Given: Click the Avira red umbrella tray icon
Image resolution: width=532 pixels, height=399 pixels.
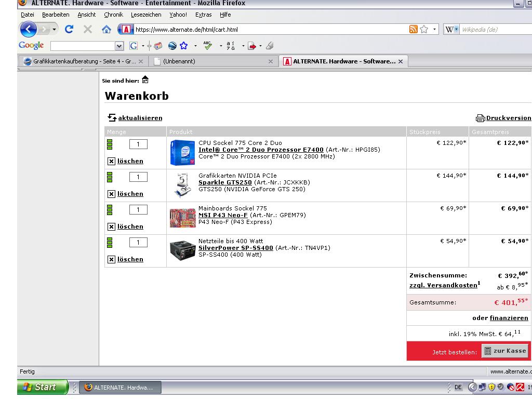Looking at the screenshot, I should (x=520, y=387).
